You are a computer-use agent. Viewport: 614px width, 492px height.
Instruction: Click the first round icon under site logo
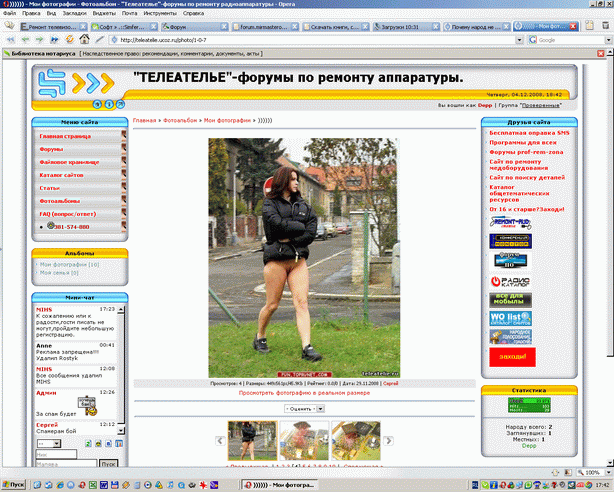(98, 104)
